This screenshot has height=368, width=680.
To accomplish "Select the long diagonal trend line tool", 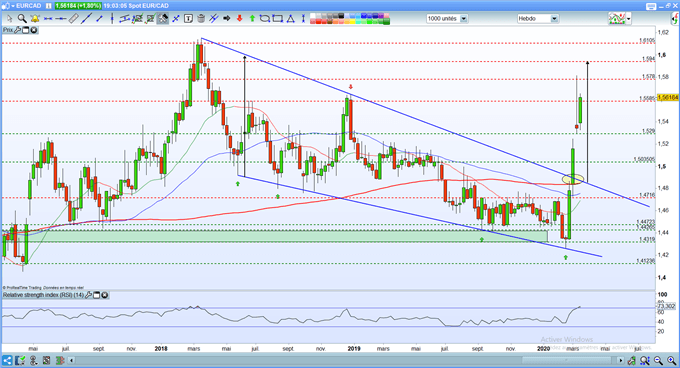I will click(87, 19).
